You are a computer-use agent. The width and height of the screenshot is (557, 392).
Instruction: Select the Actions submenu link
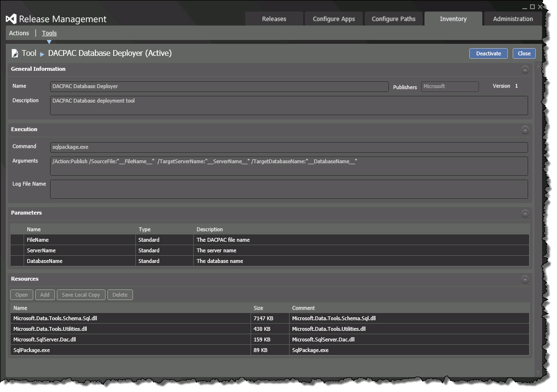[19, 33]
